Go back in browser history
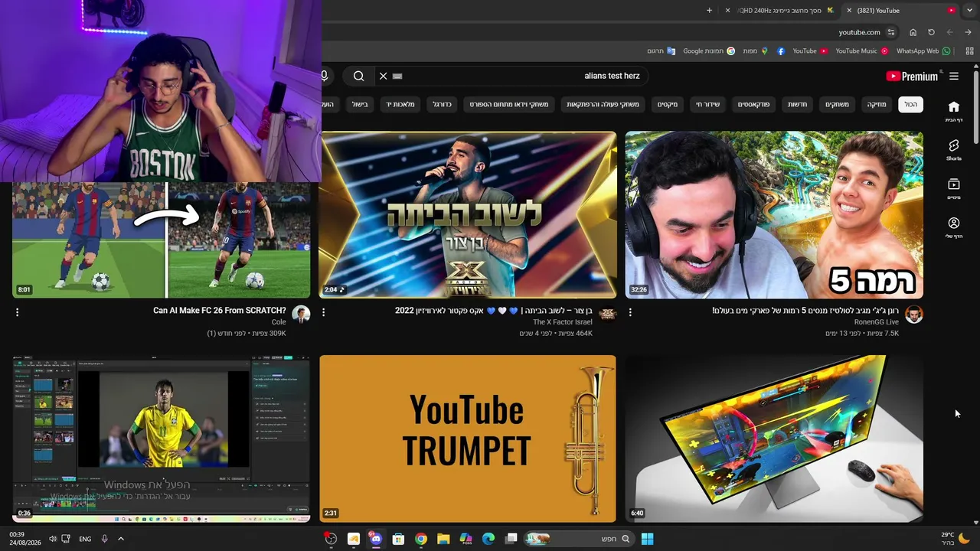 968,32
